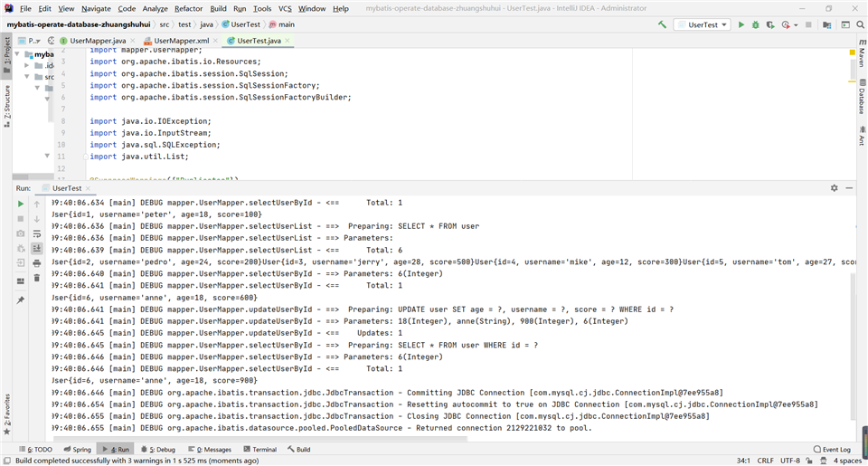This screenshot has height=466, width=868.
Task: Open Search Everywhere magnifier
Action: click(x=860, y=24)
